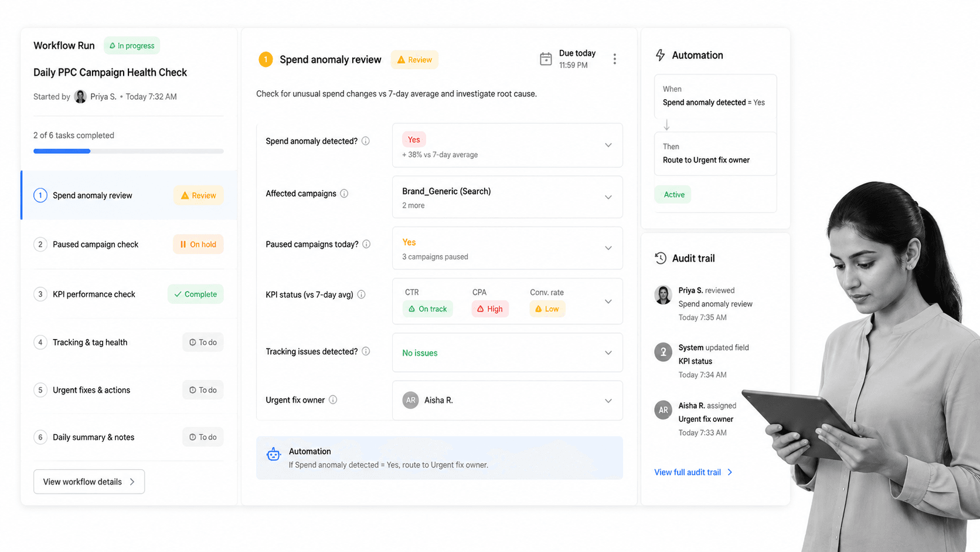Click the Yes value tag in Spend anomaly field
Viewport: 980px width, 552px height.
coord(414,140)
